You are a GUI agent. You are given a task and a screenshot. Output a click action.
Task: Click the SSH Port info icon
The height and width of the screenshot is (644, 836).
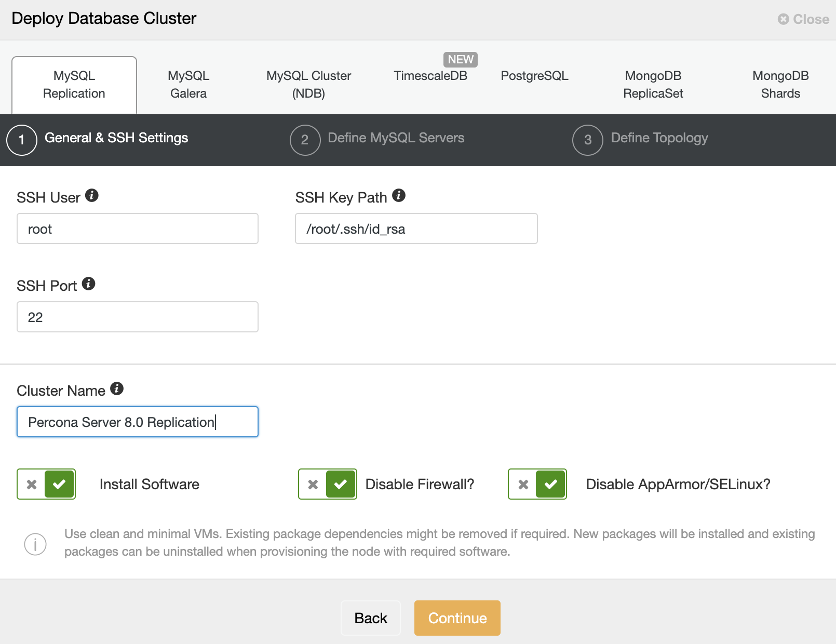[x=89, y=284]
